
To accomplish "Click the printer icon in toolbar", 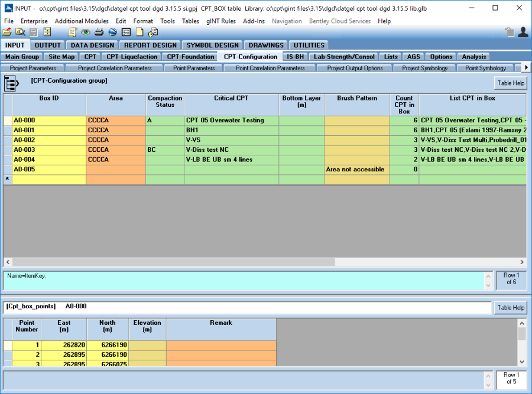I will tap(99, 32).
